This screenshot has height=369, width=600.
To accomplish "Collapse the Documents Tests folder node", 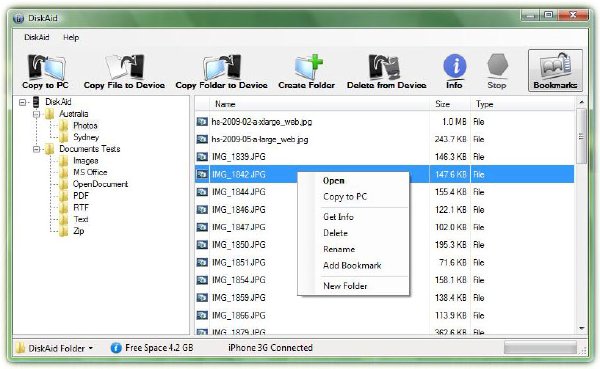I will (36, 149).
